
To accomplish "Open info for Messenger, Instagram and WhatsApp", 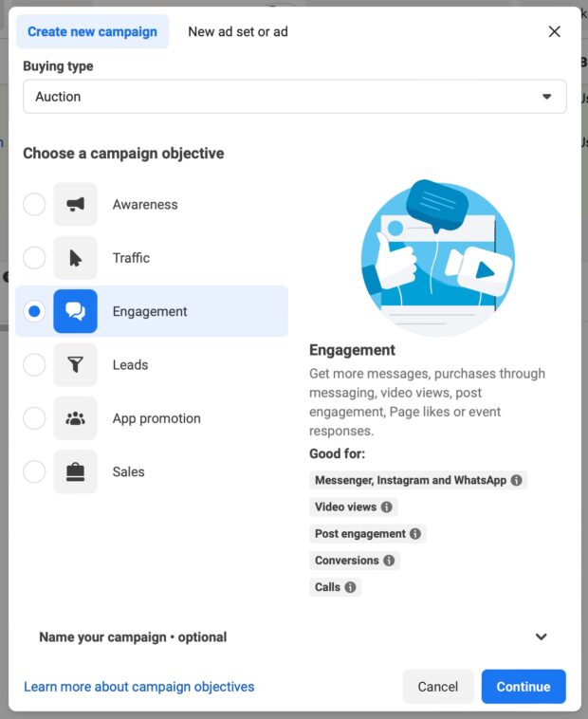I will [x=517, y=480].
